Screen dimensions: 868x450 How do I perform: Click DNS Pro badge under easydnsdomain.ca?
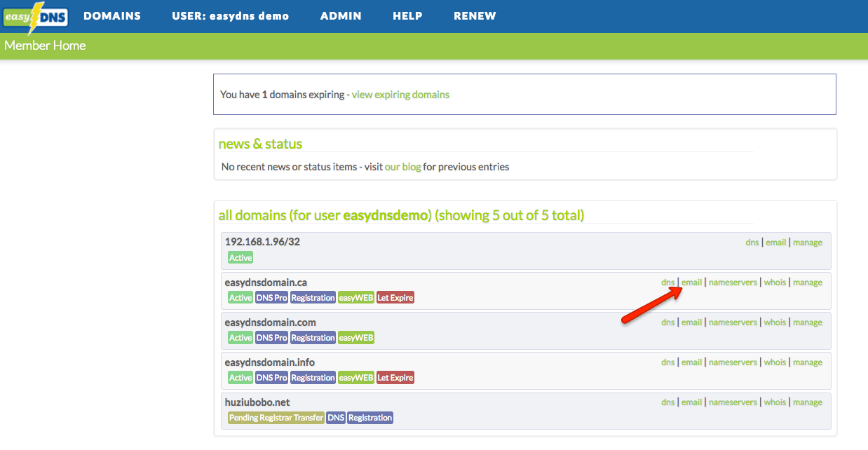(x=272, y=298)
